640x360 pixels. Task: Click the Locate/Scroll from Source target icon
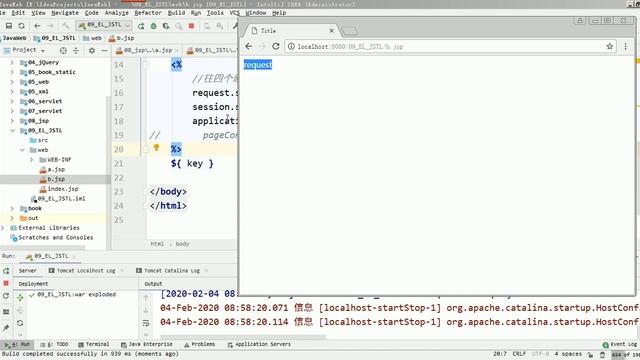tap(63, 50)
